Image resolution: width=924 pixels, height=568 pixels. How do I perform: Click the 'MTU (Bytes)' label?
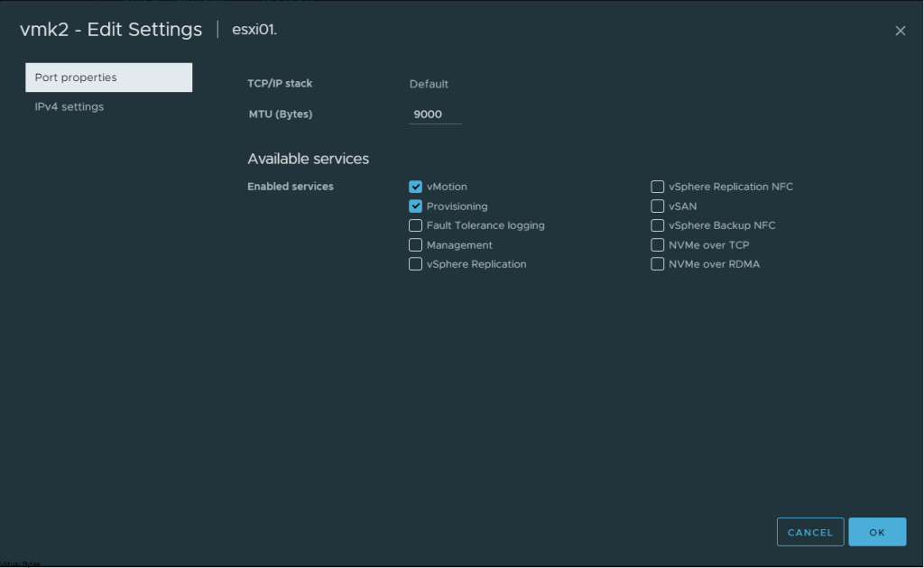click(x=280, y=115)
